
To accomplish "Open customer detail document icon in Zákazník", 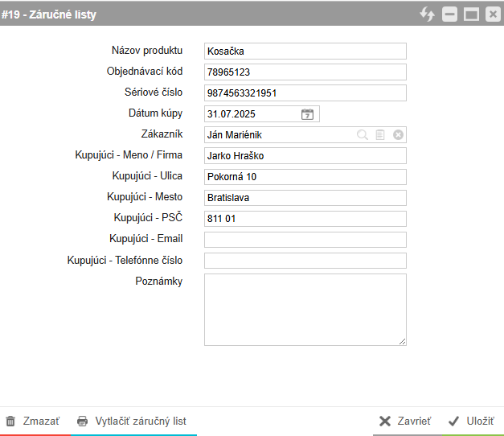I will pyautogui.click(x=380, y=135).
